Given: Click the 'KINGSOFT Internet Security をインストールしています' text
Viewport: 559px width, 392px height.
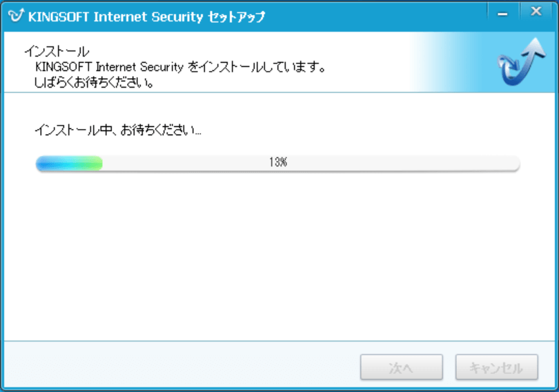Looking at the screenshot, I should click(x=179, y=68).
